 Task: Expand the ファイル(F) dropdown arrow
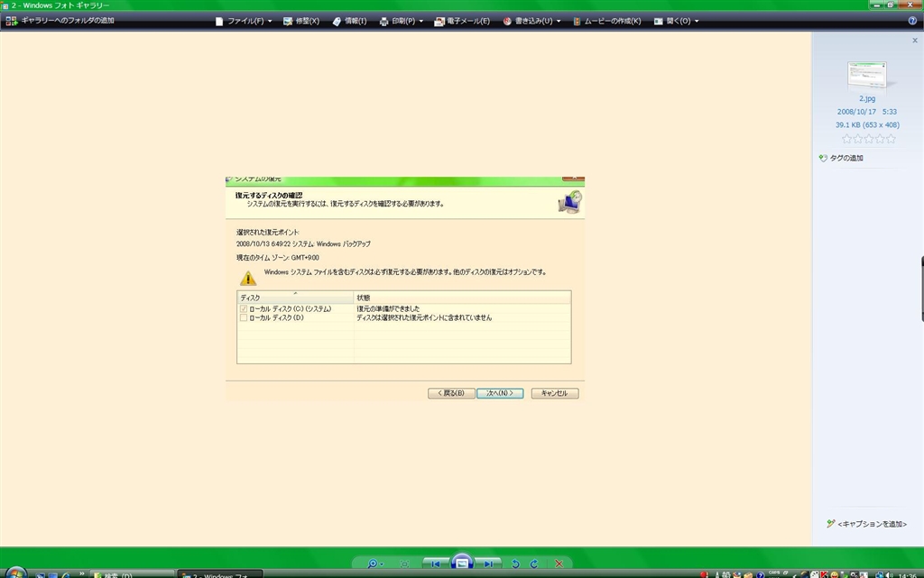click(x=270, y=21)
